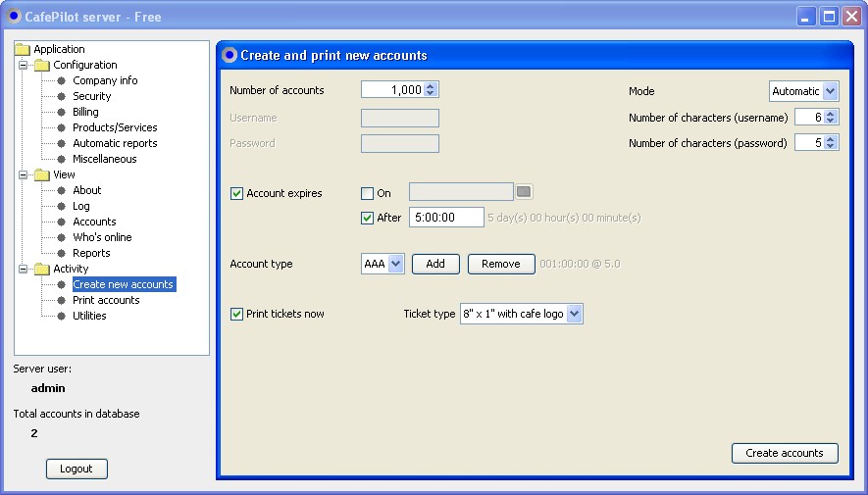This screenshot has height=495, width=868.
Task: Adjust password character count spinner
Action: (830, 143)
